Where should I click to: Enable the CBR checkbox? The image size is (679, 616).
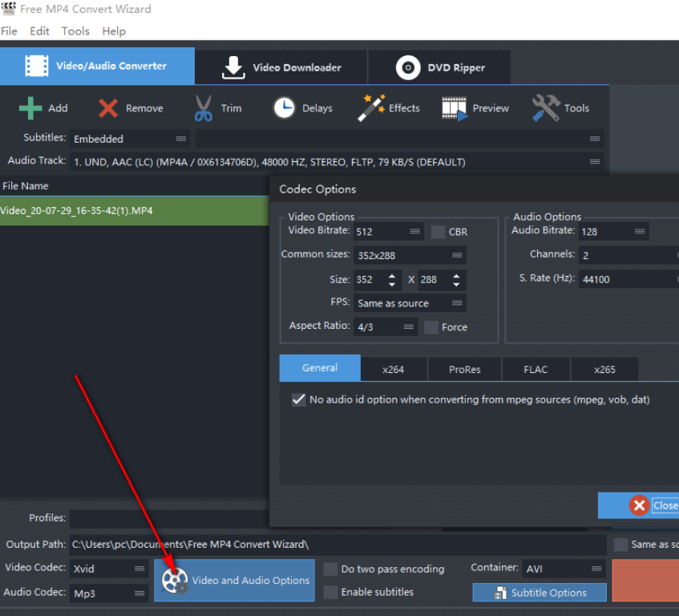pyautogui.click(x=438, y=232)
